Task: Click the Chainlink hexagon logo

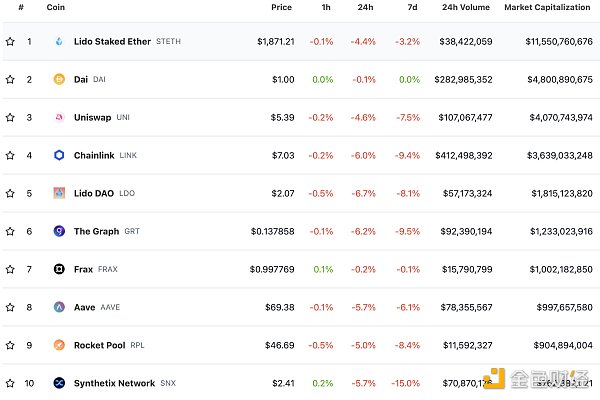Action: point(59,155)
